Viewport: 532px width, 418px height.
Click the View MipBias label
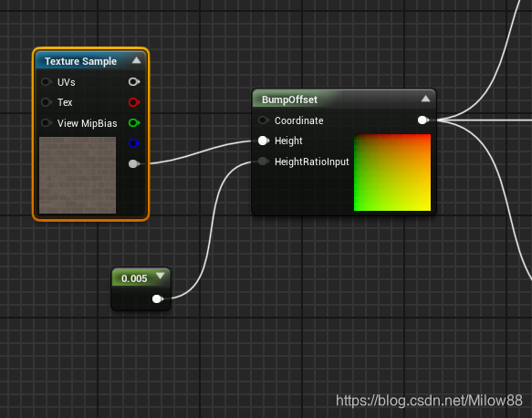[88, 123]
